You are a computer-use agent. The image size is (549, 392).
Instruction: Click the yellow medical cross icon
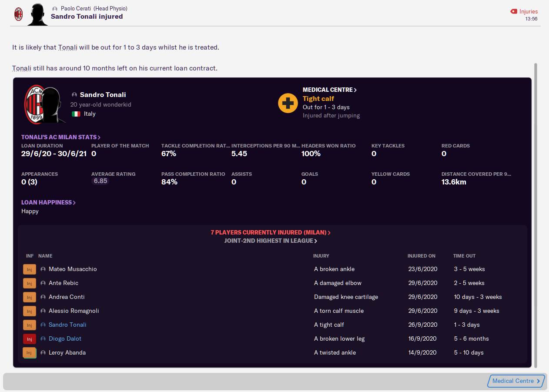coord(288,103)
